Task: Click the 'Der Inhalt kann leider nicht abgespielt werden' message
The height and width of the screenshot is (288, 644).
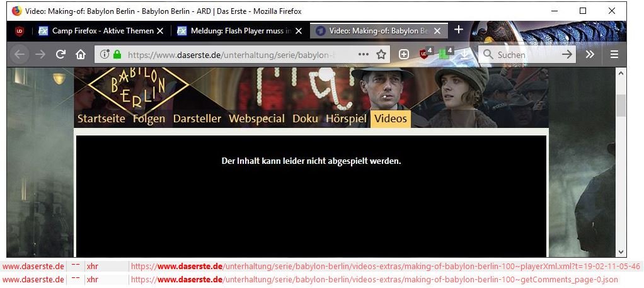Action: tap(311, 161)
